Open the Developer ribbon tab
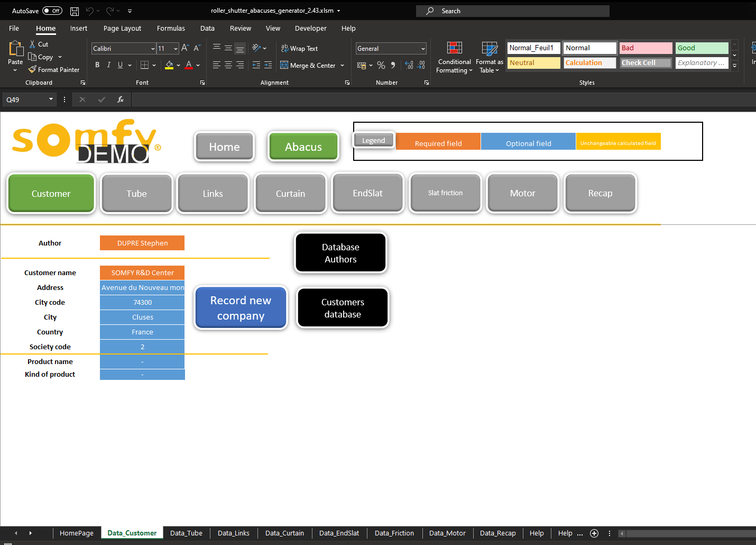This screenshot has height=545, width=756. [x=310, y=29]
